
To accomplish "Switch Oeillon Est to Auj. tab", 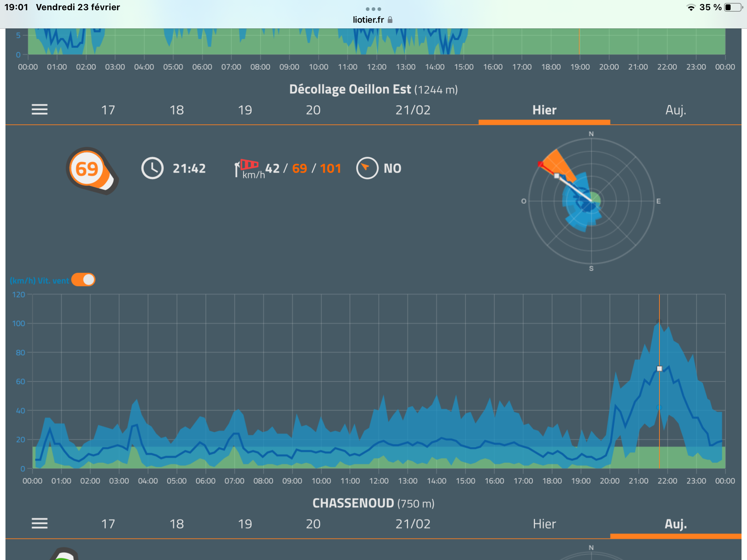I will (x=676, y=110).
